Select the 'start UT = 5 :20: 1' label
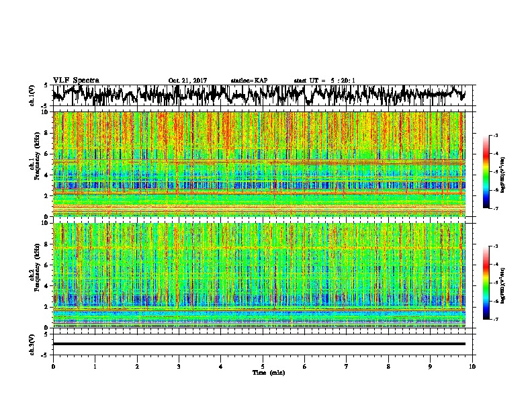This screenshot has height=411, width=532. point(324,81)
